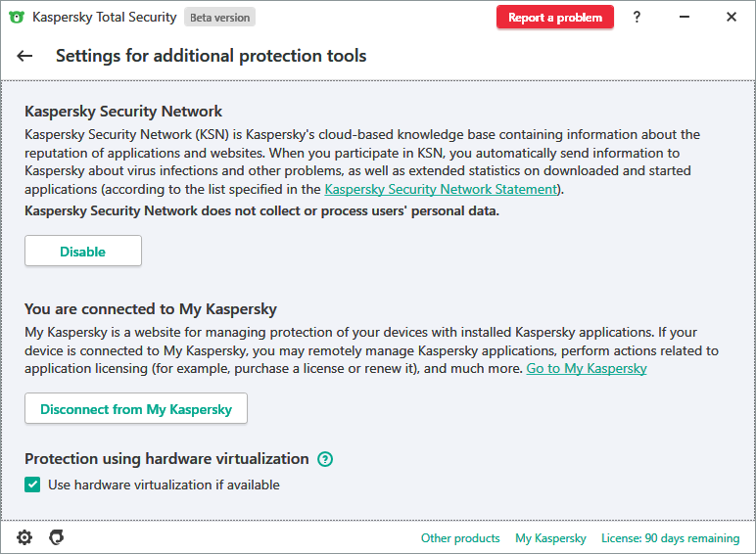Disable Kaspersky Security Network

(x=83, y=252)
